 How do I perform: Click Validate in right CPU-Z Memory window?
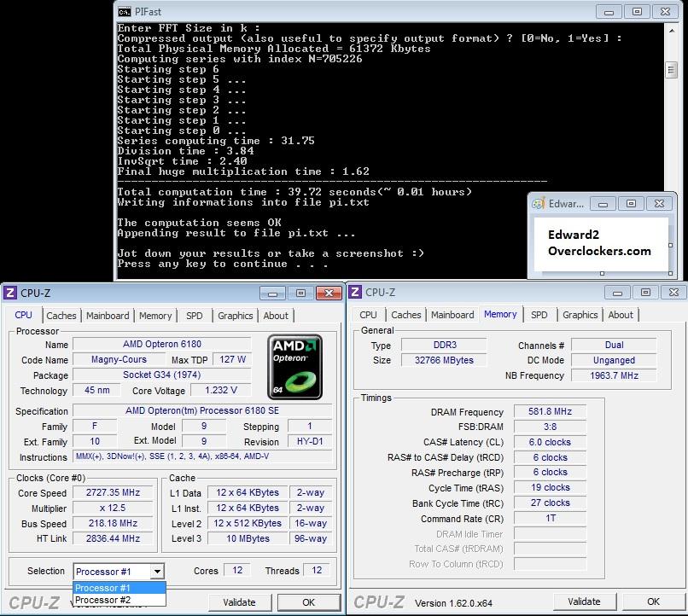pos(585,601)
